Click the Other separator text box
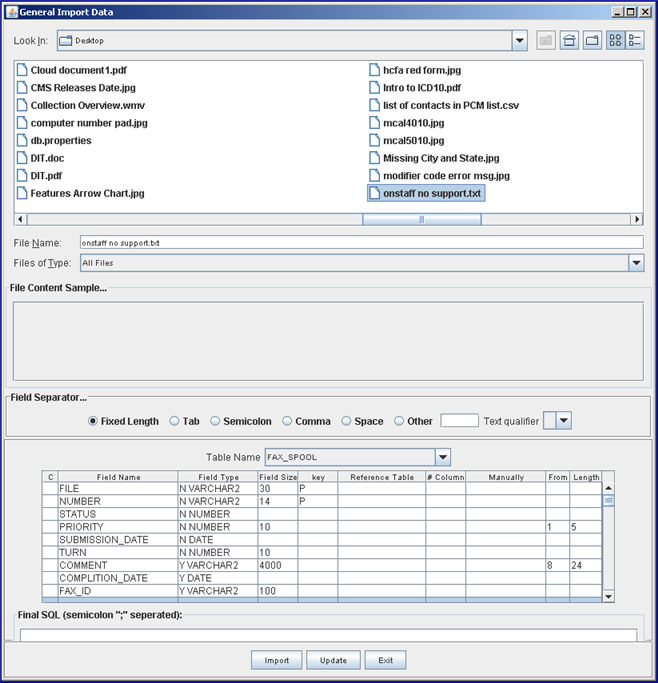 [459, 420]
